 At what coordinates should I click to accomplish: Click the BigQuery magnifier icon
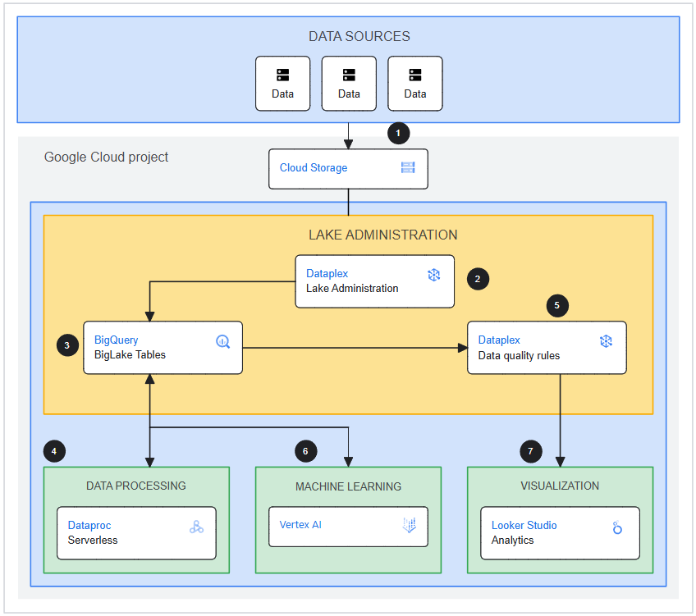coord(222,341)
